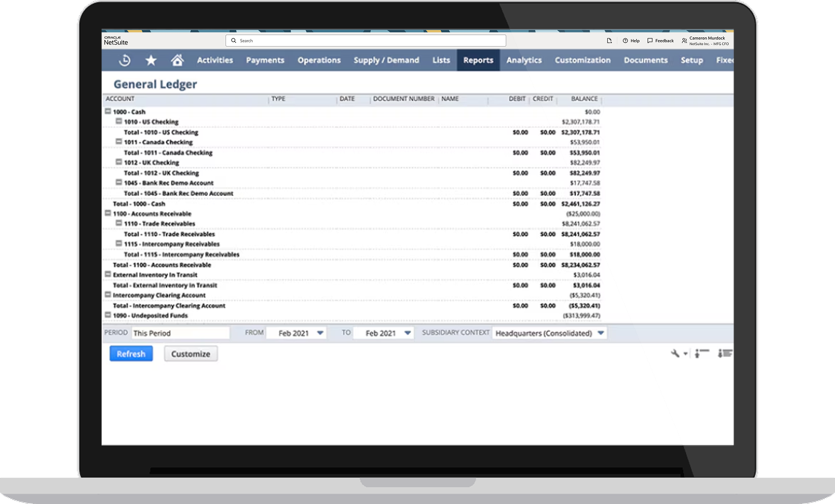Open the wrench menu dropdown arrow
This screenshot has width=835, height=504.
(685, 354)
